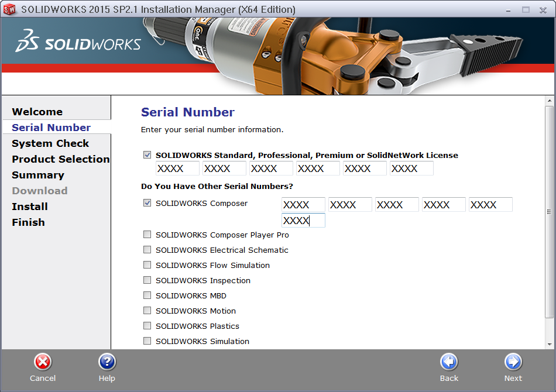Go to the Welcome step
The image size is (556, 392).
(x=37, y=112)
